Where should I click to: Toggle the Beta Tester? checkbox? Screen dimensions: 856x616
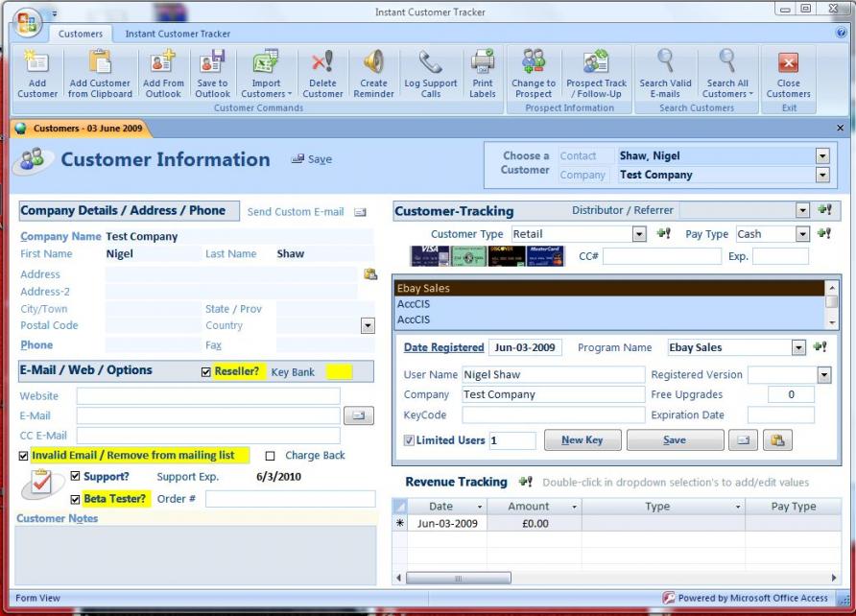(x=76, y=499)
